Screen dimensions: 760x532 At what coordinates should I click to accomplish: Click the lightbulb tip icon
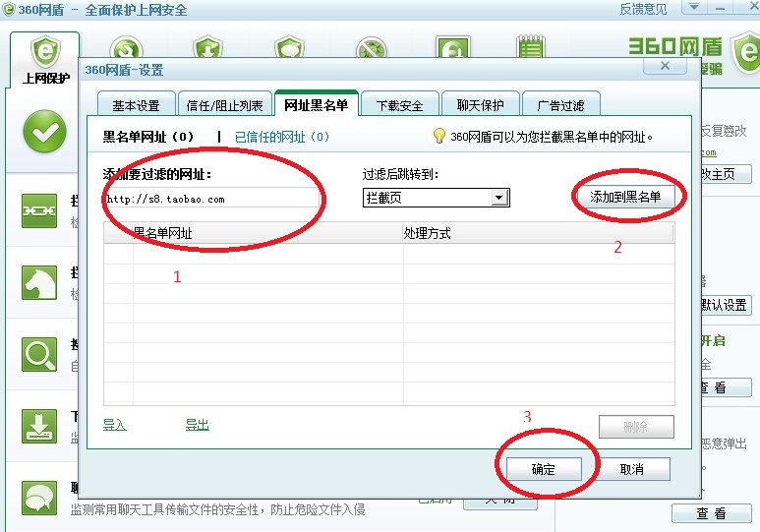pyautogui.click(x=439, y=136)
